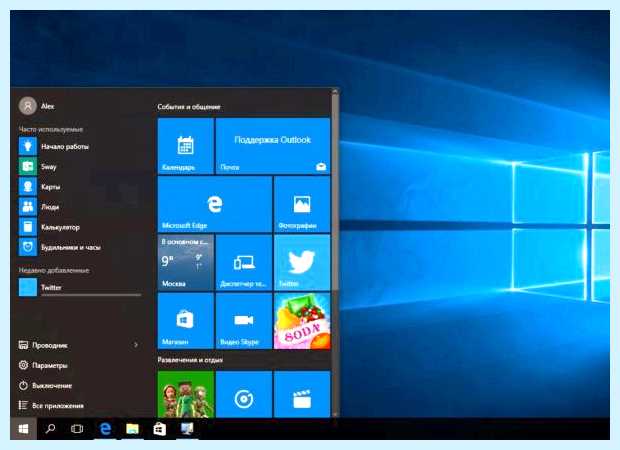The image size is (620, 450).
Task: Open taskbar search magnifier
Action: coord(50,429)
